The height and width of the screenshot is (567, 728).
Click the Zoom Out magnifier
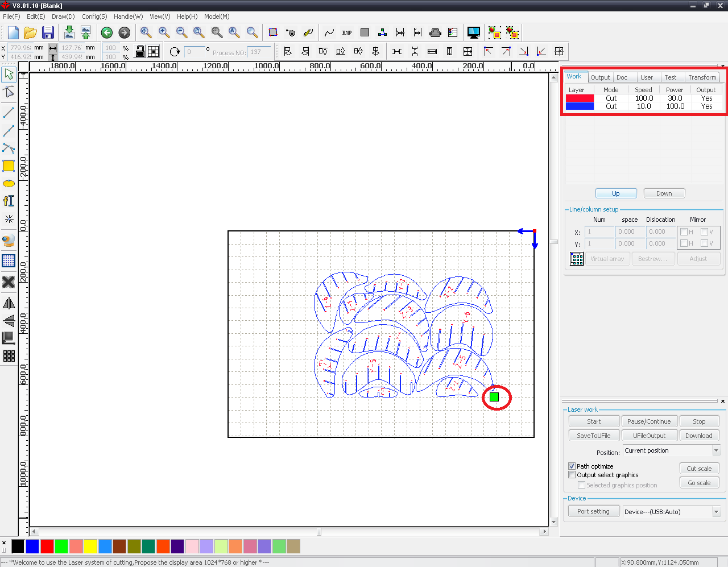click(x=181, y=32)
